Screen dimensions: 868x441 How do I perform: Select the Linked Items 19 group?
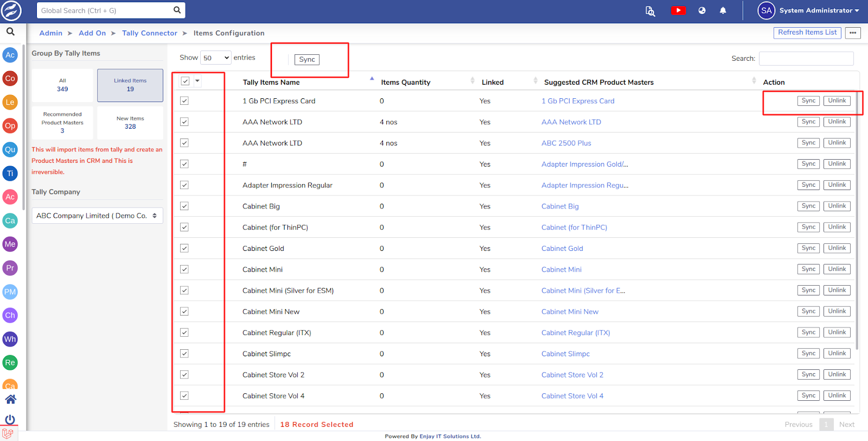click(130, 85)
